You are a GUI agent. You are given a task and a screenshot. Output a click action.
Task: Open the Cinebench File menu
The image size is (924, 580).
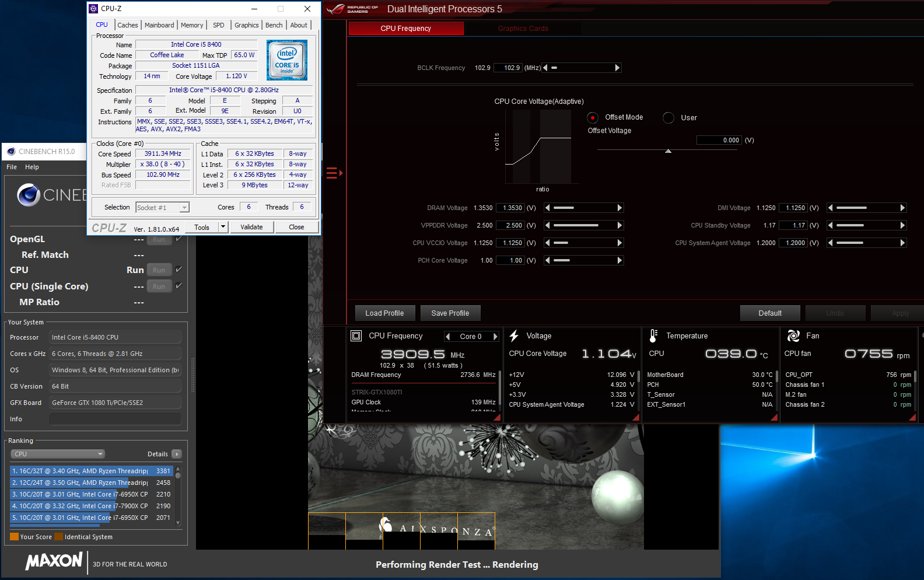12,167
